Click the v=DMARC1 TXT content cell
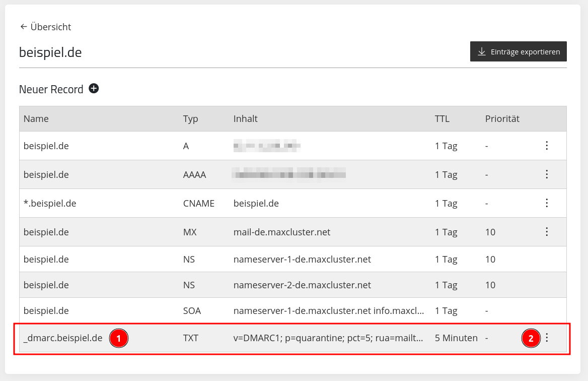Image resolution: width=588 pixels, height=381 pixels. [x=328, y=338]
